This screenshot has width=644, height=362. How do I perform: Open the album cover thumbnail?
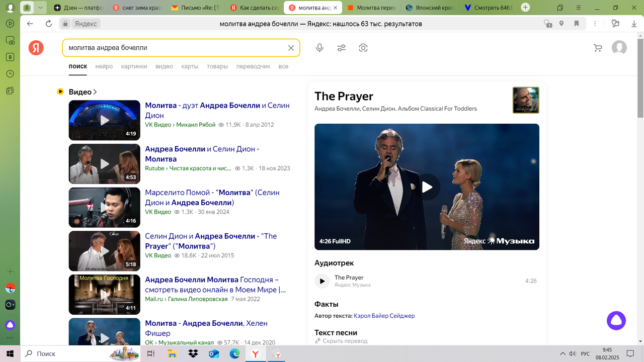(526, 100)
